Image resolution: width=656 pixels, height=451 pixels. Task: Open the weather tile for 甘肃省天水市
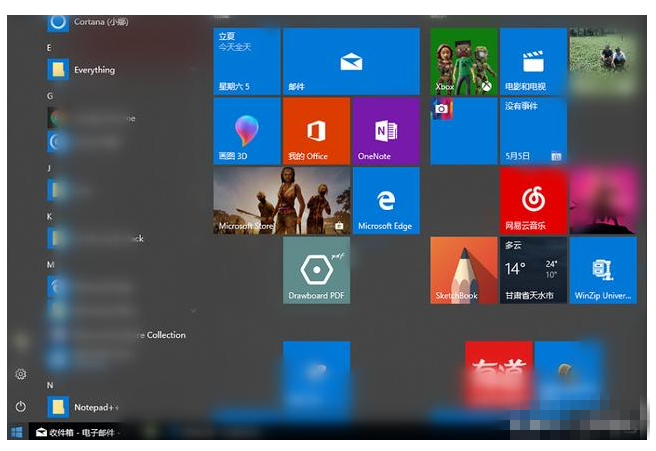pos(533,270)
